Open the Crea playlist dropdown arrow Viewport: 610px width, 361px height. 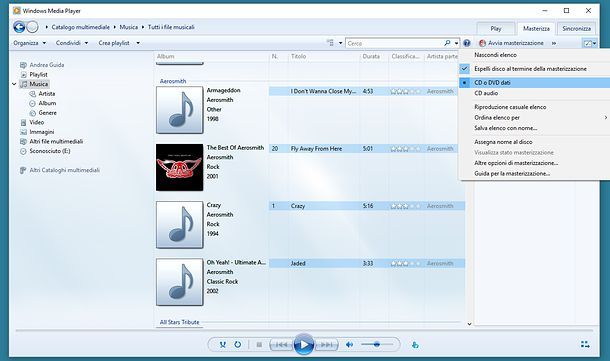(138, 43)
